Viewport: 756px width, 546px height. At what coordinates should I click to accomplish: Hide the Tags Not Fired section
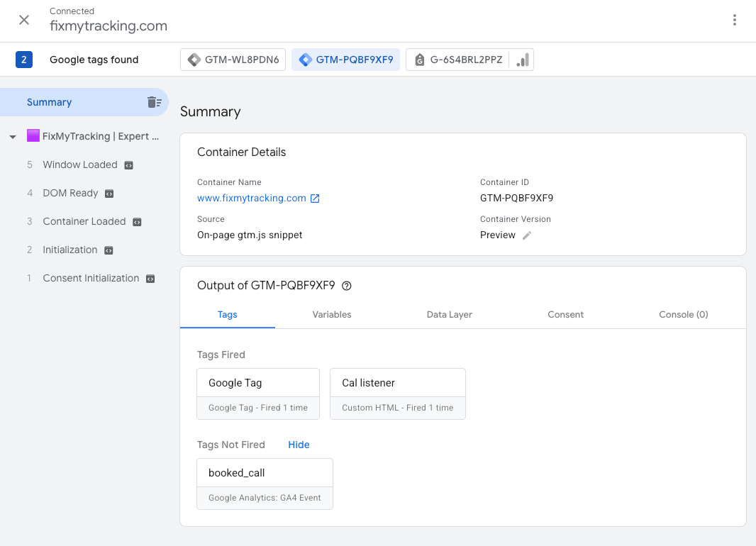[x=299, y=445]
